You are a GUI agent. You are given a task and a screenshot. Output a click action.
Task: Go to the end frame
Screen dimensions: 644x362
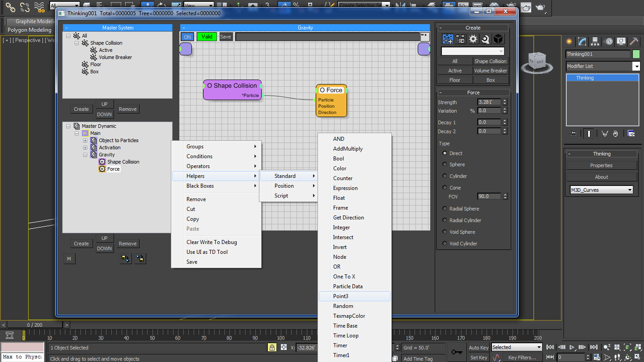click(x=593, y=347)
